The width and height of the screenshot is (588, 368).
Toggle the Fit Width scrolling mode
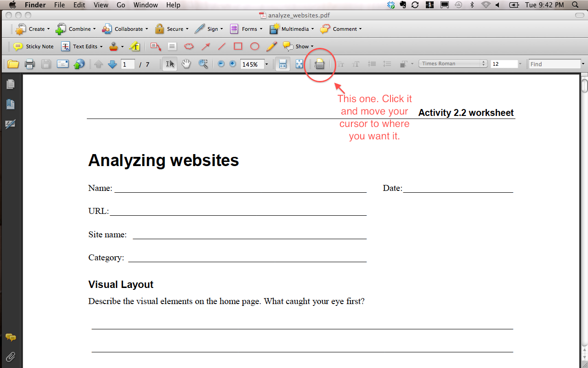283,64
